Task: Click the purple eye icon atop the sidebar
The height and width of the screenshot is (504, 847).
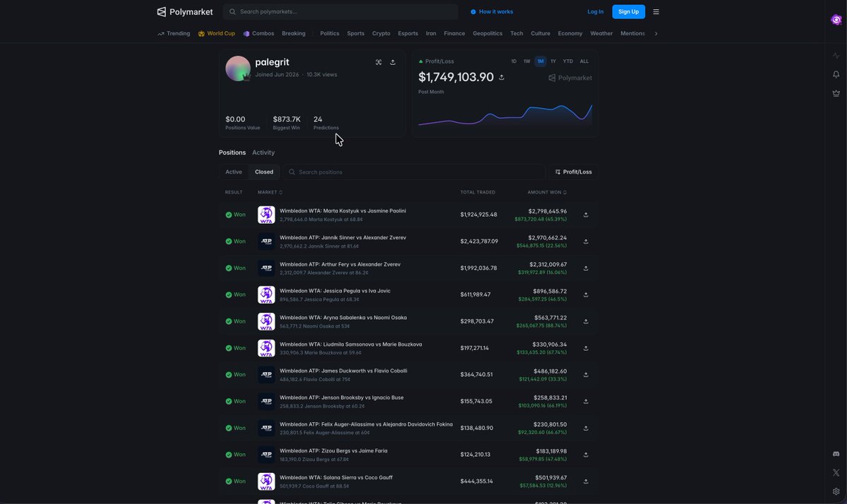Action: [836, 20]
